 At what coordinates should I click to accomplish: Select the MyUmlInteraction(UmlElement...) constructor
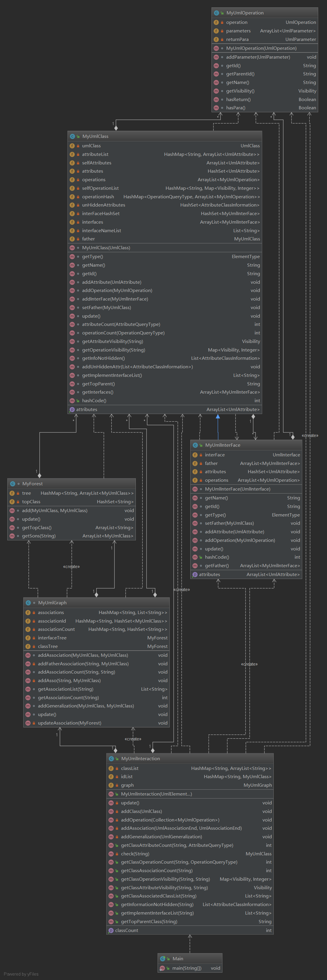(190, 794)
